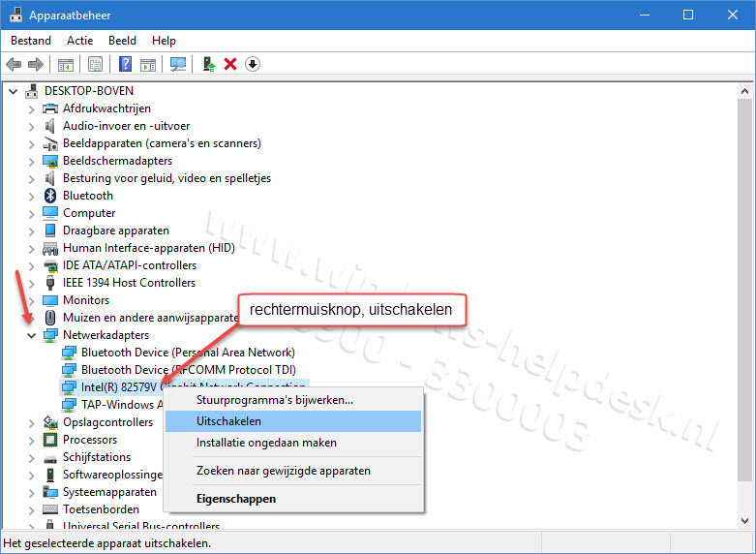Expand the IDE ATA/ATAPI-controllers category
The width and height of the screenshot is (756, 554).
pyautogui.click(x=31, y=266)
